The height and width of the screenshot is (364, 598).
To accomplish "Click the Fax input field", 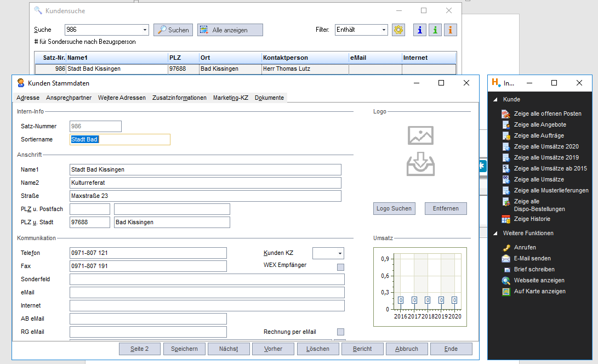I will click(148, 266).
